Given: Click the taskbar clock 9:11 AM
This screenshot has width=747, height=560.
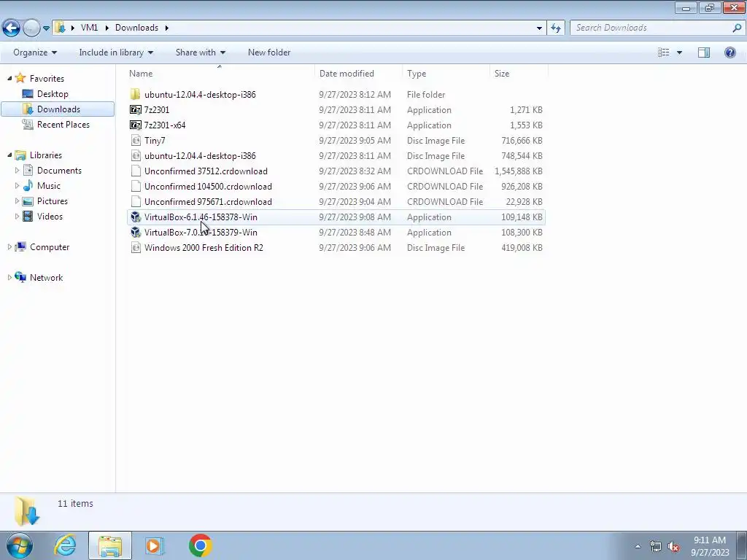Looking at the screenshot, I should coord(709,540).
